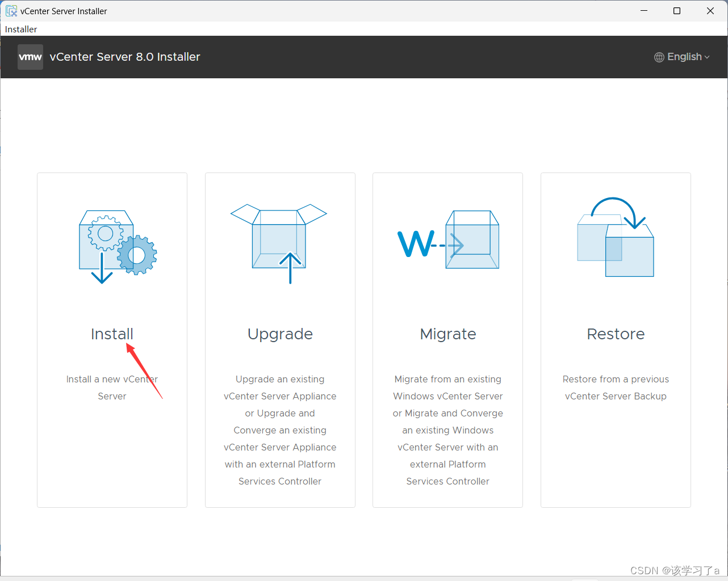
Task: Maximize the vCenter Server Installer window
Action: point(677,11)
